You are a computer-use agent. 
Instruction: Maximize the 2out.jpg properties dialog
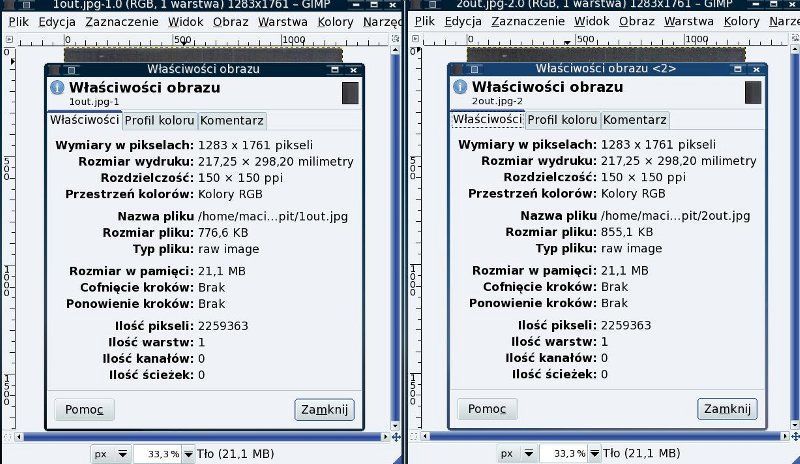[738, 69]
